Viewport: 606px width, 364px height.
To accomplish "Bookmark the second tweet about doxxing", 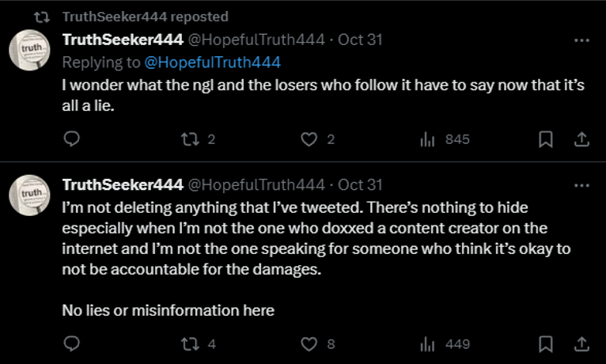I will pos(545,344).
